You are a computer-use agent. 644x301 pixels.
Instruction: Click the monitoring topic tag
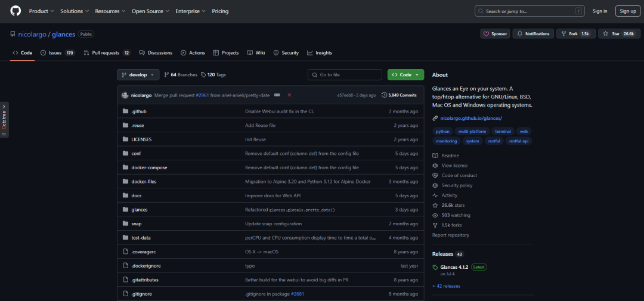(447, 141)
